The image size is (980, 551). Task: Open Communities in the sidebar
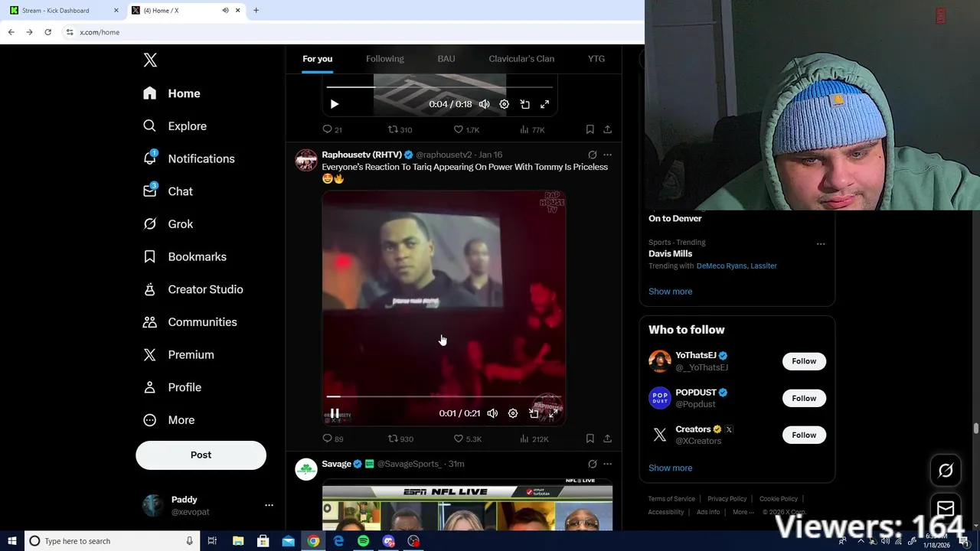pos(190,322)
